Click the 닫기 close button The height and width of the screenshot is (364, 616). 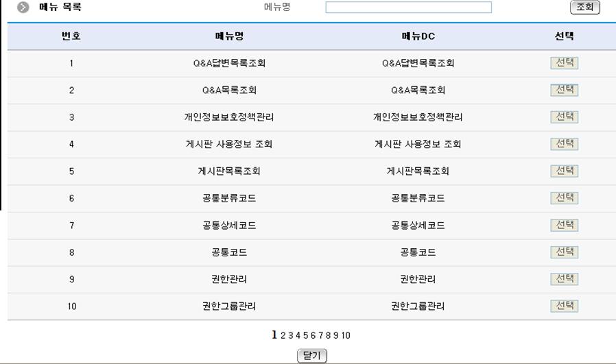click(x=311, y=356)
